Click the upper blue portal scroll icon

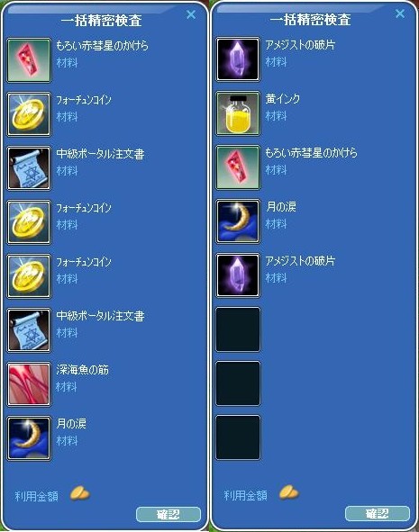[x=29, y=168]
